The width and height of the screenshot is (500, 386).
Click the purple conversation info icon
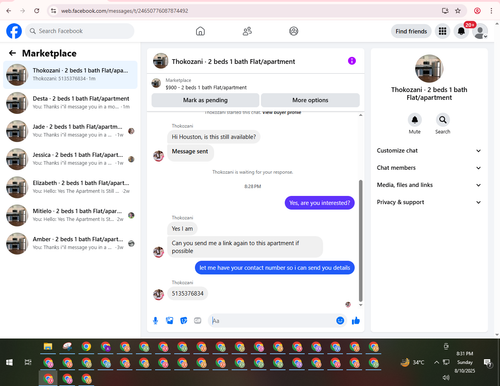352,61
